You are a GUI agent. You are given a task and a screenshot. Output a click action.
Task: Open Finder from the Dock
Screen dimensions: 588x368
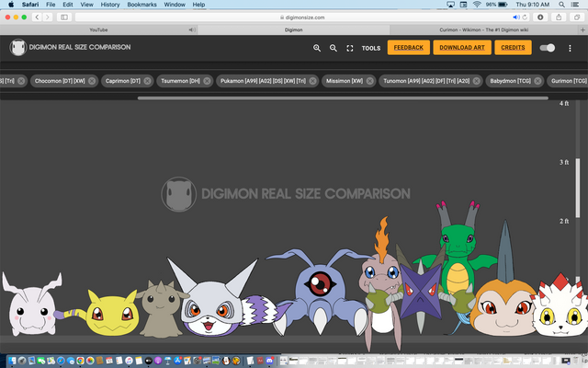pos(12,361)
